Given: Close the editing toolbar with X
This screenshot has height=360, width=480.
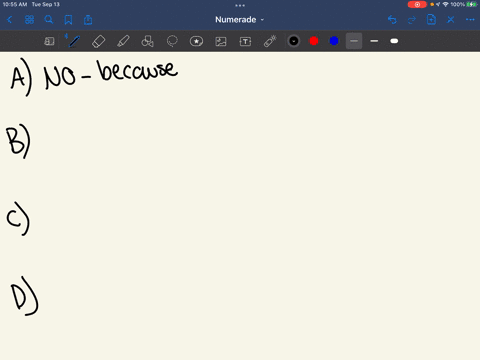Looking at the screenshot, I should coord(451,20).
